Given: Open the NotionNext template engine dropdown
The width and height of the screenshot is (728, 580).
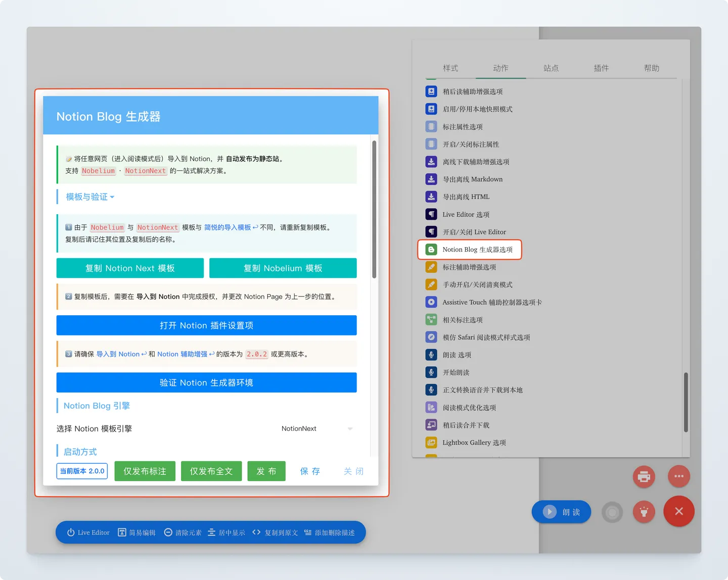Looking at the screenshot, I should coord(317,428).
